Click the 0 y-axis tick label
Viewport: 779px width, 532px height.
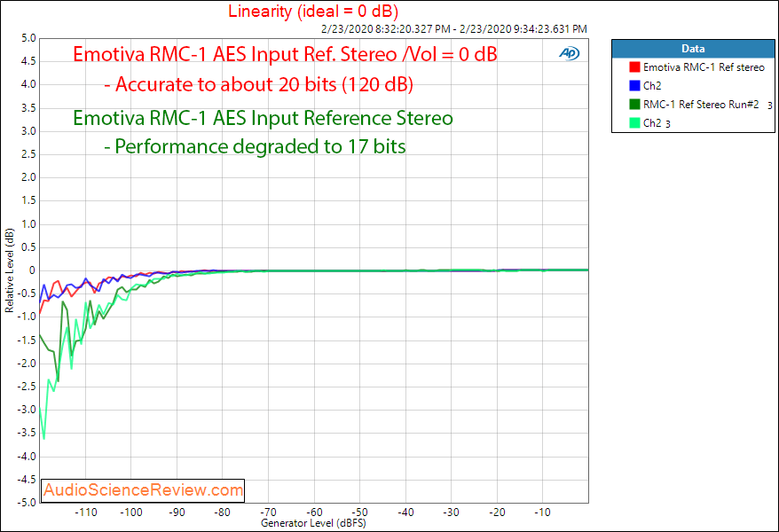tap(32, 270)
